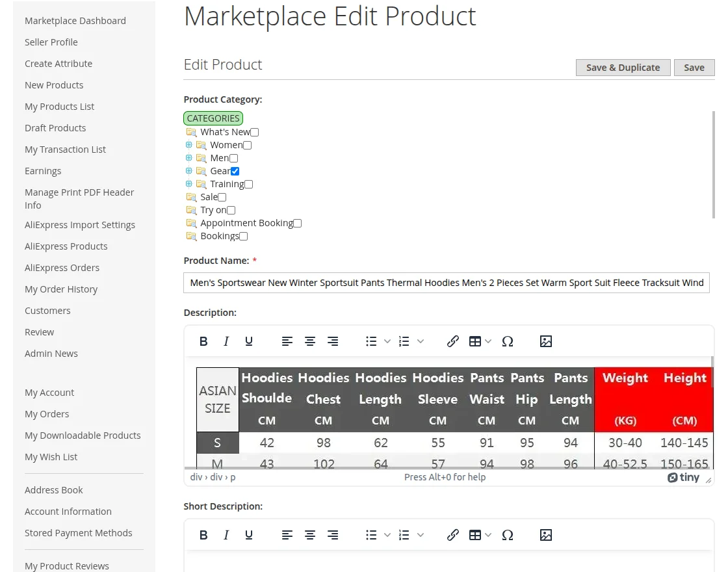Insert a special character with the omega icon
728x572 pixels.
(x=508, y=341)
